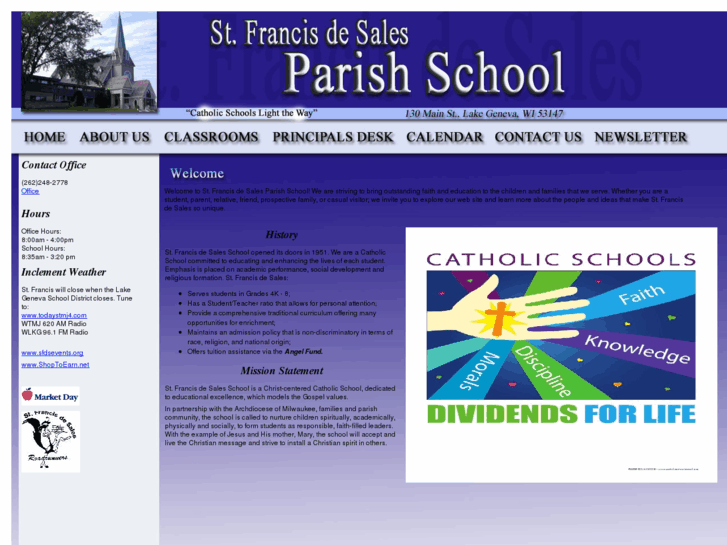This screenshot has height=545, width=727.
Task: Select the WLKG 96.1 FM Radio text
Action: tap(55, 333)
